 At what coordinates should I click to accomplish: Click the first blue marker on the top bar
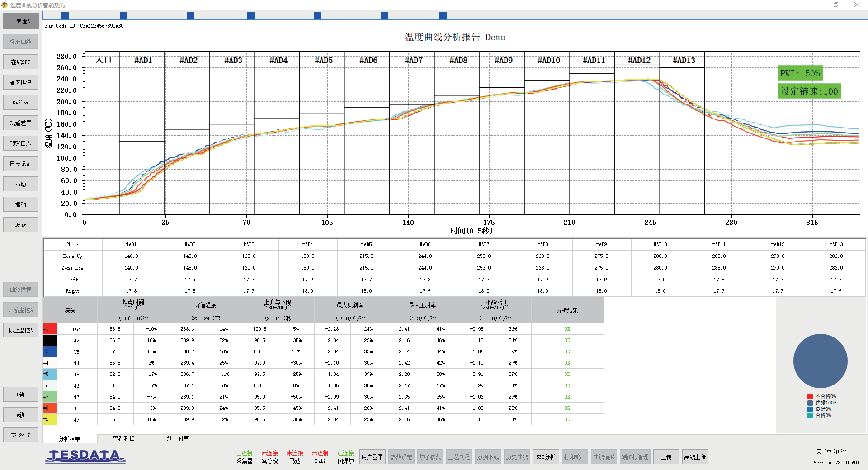tap(65, 15)
